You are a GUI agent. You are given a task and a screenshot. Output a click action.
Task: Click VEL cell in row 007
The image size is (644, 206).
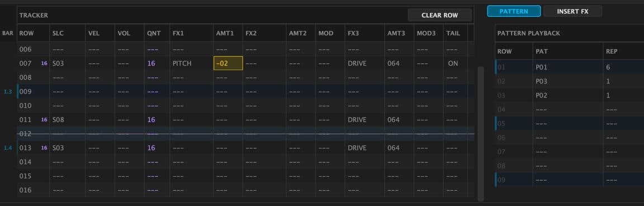100,63
